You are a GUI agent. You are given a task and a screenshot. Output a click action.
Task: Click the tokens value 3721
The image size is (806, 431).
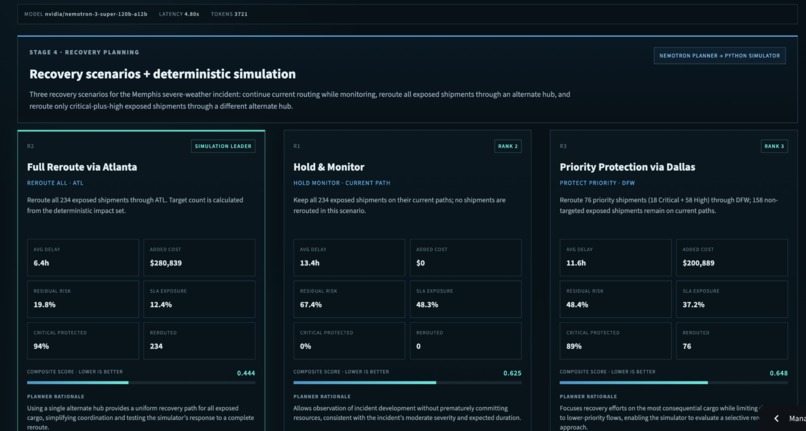coord(241,14)
